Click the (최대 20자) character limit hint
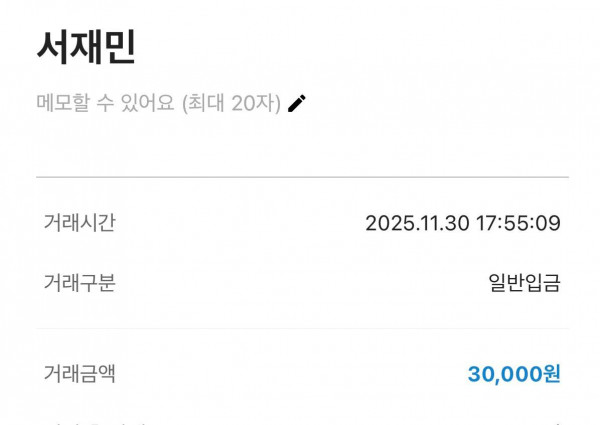Screen dimensions: 600x425 pos(231,103)
